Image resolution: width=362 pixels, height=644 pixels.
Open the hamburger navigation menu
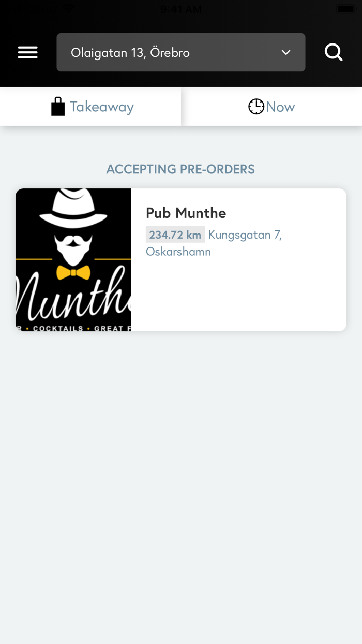tap(27, 52)
